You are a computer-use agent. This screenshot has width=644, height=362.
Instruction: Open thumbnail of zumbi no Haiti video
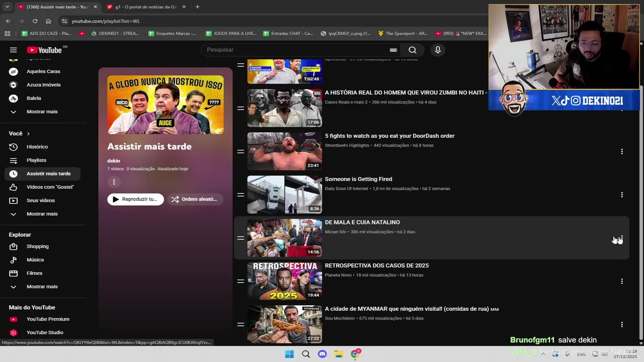coord(284,108)
